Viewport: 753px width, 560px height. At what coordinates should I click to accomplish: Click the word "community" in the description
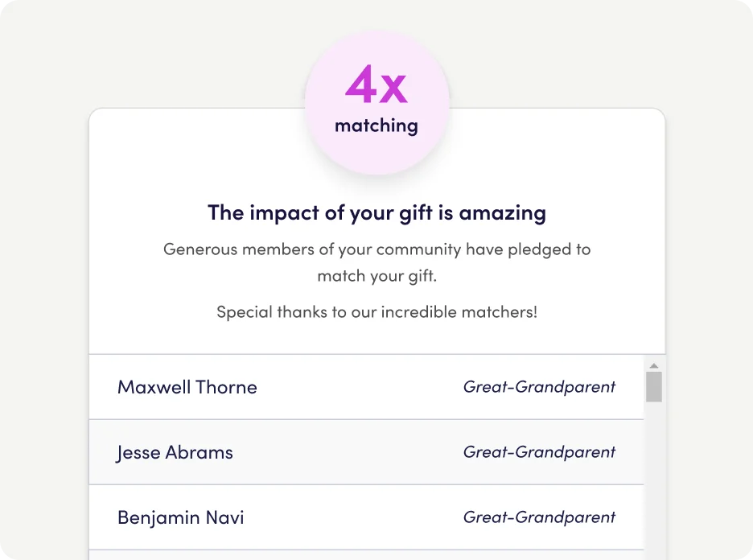[x=419, y=249]
